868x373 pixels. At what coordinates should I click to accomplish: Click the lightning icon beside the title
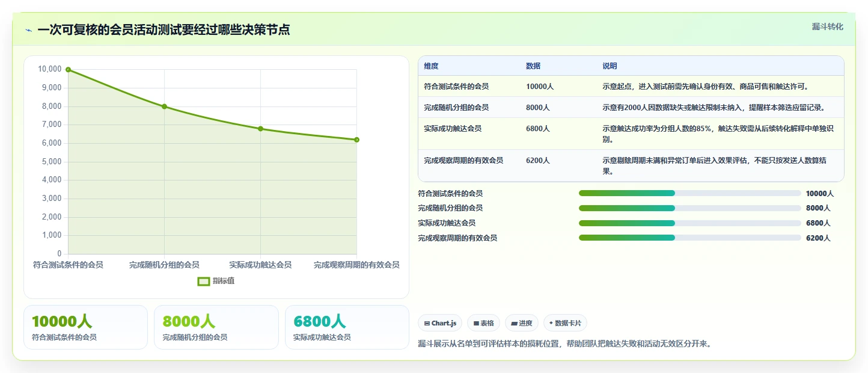28,30
